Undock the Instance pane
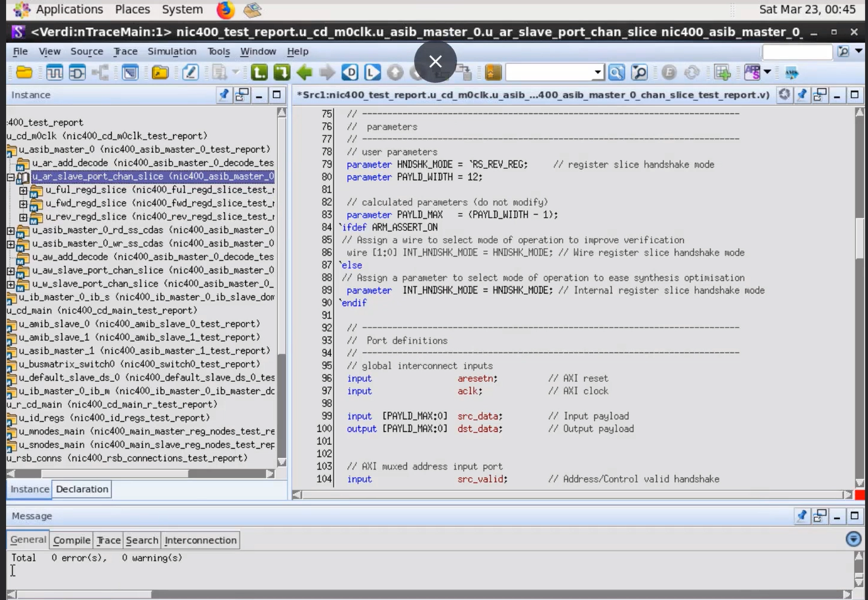 coord(241,95)
